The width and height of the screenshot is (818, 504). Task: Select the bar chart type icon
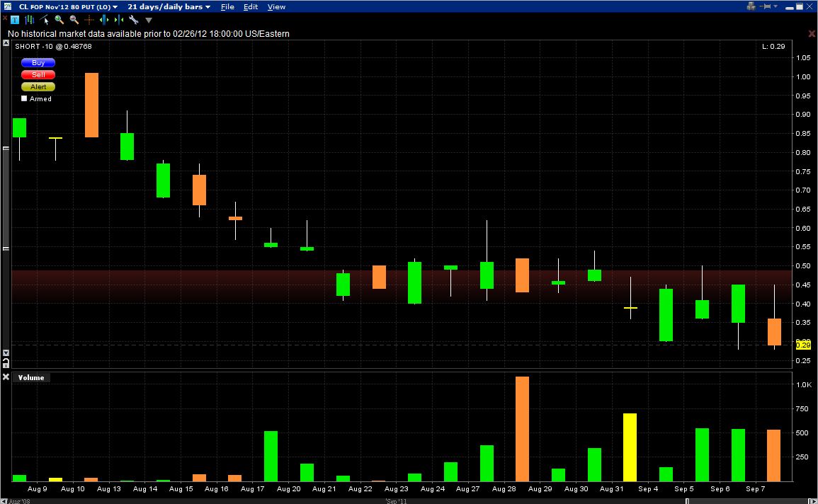pyautogui.click(x=29, y=20)
